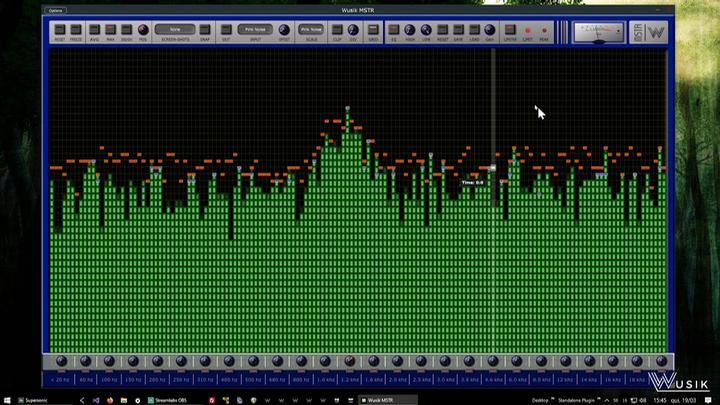Click the MSTR W logo panel
This screenshot has height=405, width=720.
[649, 33]
